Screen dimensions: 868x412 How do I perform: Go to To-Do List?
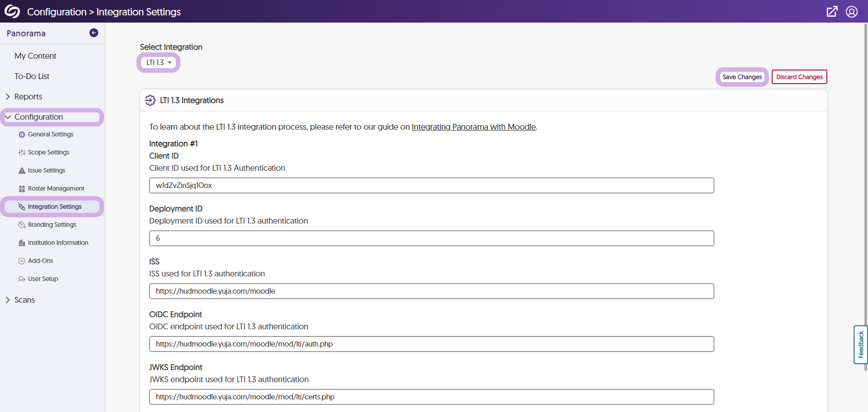point(32,76)
